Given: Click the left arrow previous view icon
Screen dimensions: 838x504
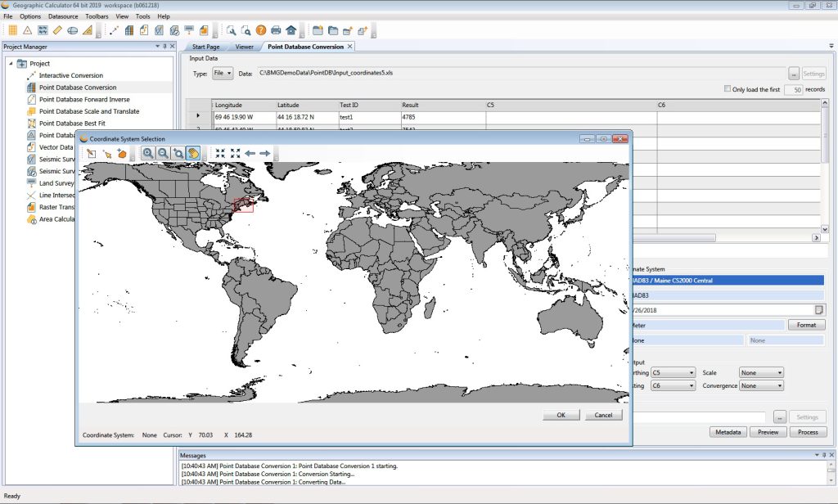Looking at the screenshot, I should tap(250, 153).
